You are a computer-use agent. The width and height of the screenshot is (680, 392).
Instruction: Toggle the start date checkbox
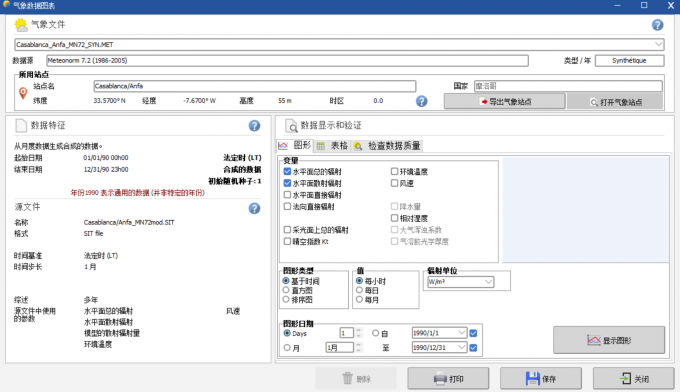[x=473, y=333]
